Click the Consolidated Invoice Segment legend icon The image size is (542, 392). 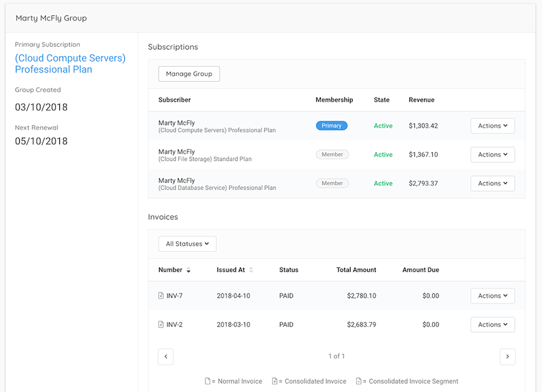click(359, 381)
